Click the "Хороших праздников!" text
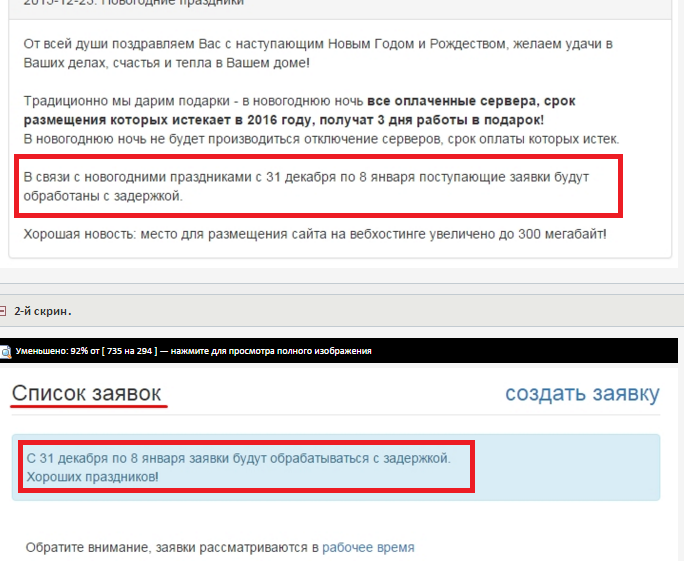The width and height of the screenshot is (684, 561). (92, 476)
